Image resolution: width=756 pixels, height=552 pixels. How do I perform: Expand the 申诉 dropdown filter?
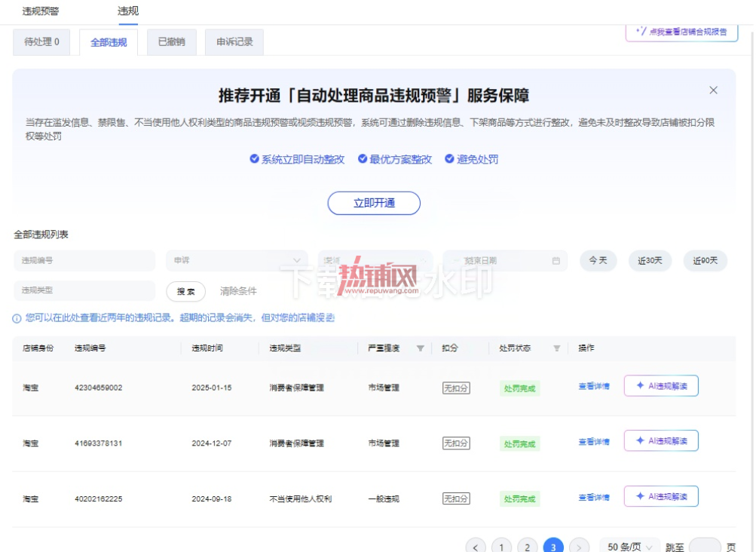coord(237,261)
